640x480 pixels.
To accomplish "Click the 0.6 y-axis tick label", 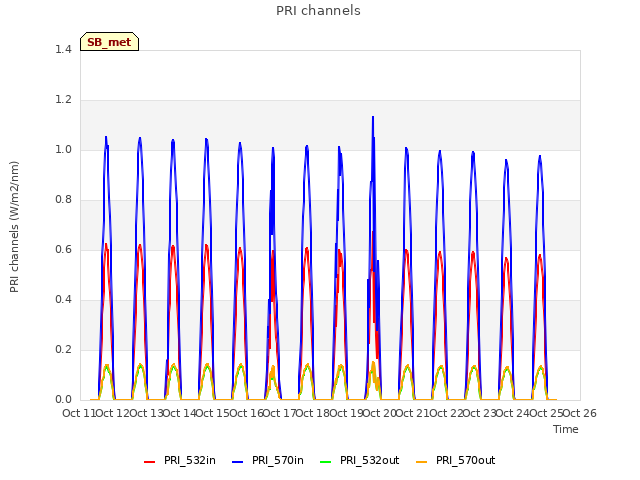I will click(x=63, y=249).
